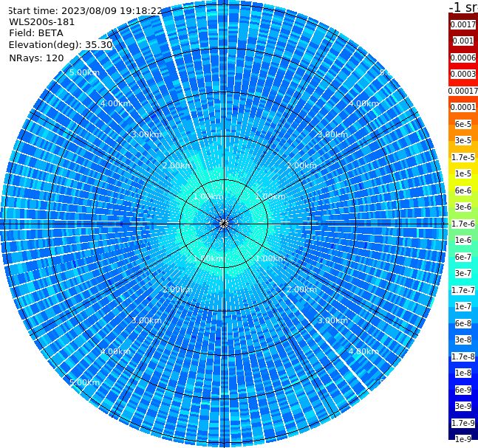
Task: Pick the 1e-6 colorbar tick label
Action: click(x=463, y=240)
